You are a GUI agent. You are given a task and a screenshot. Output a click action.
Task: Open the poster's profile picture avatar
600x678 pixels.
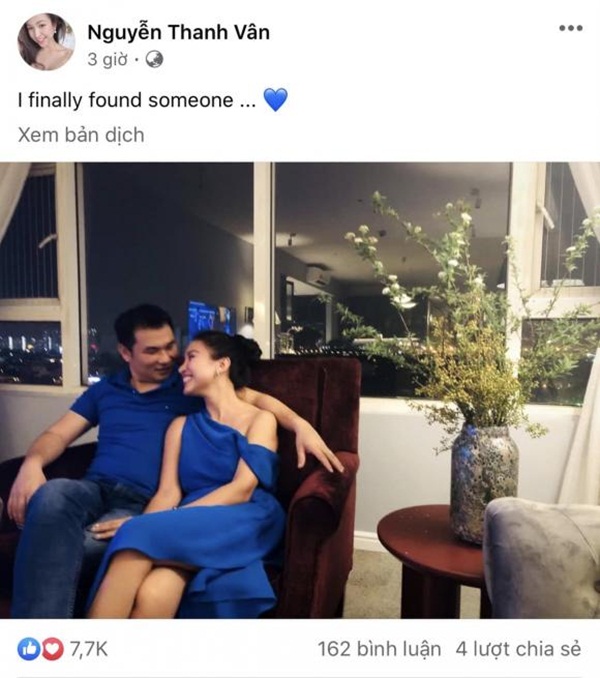point(46,42)
